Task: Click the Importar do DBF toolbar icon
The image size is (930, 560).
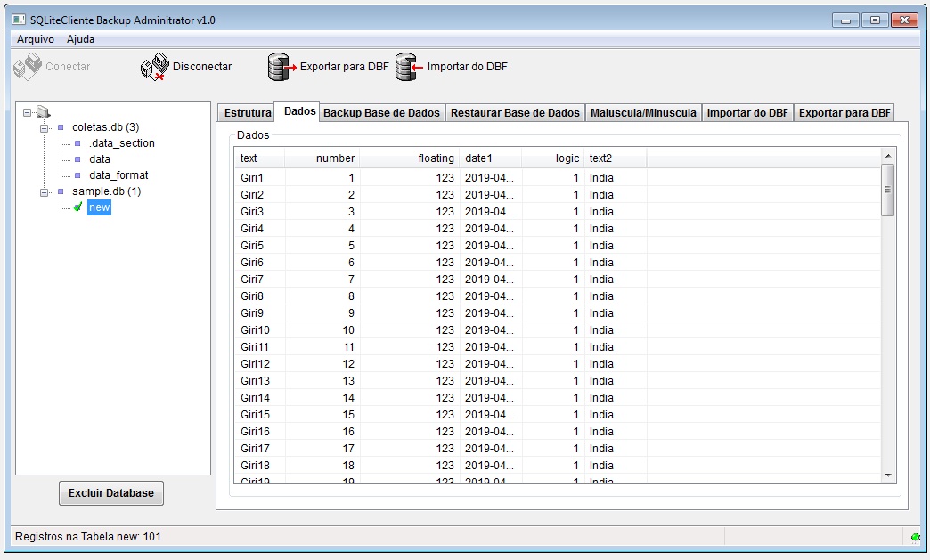Action: (408, 67)
